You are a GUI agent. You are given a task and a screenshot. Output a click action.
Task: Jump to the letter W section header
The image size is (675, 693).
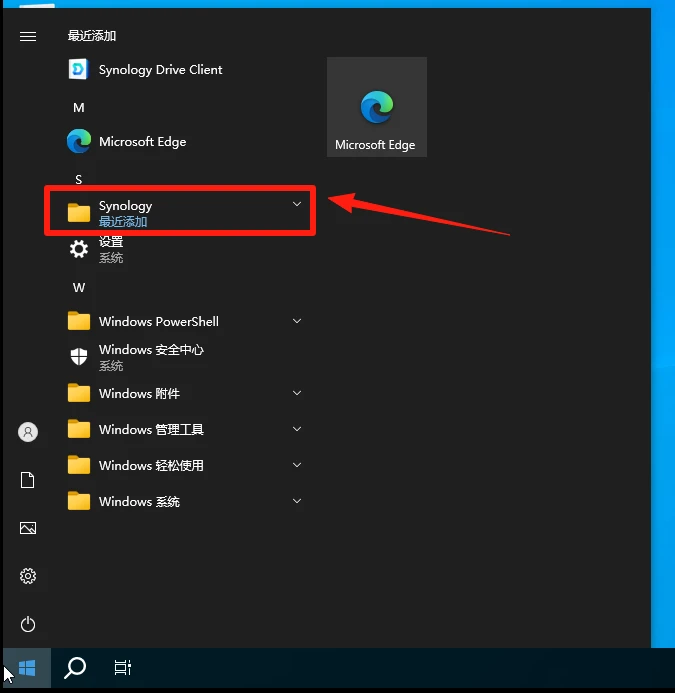coord(79,288)
